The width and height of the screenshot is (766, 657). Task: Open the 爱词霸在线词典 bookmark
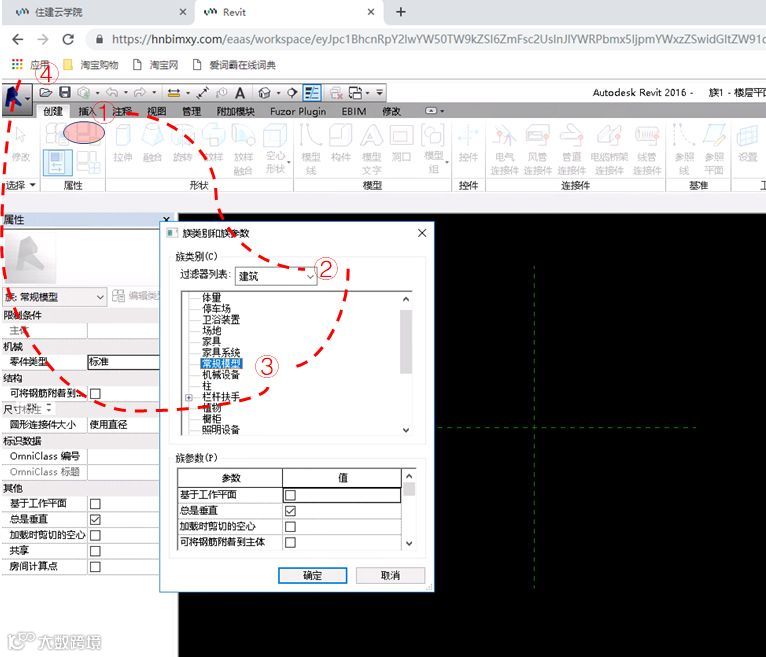point(234,64)
